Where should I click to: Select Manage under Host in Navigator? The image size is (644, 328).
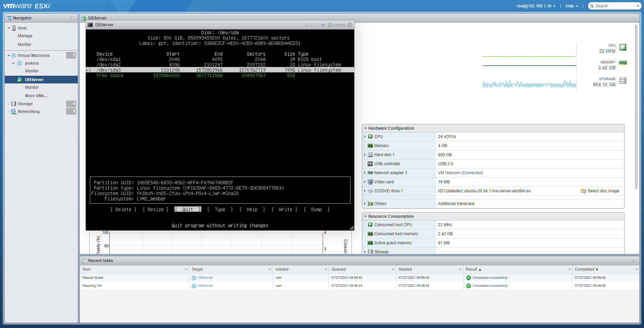[25, 36]
